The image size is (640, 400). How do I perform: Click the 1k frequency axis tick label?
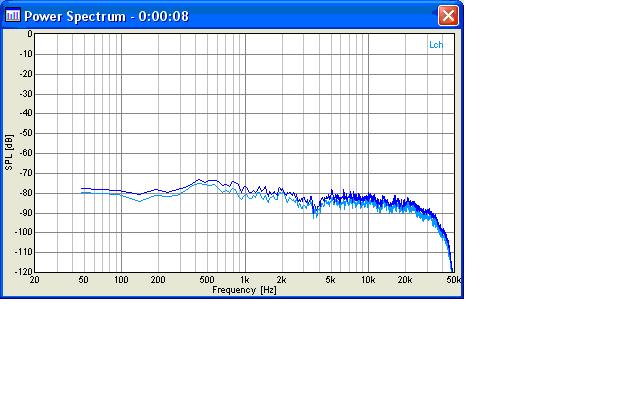tap(244, 280)
